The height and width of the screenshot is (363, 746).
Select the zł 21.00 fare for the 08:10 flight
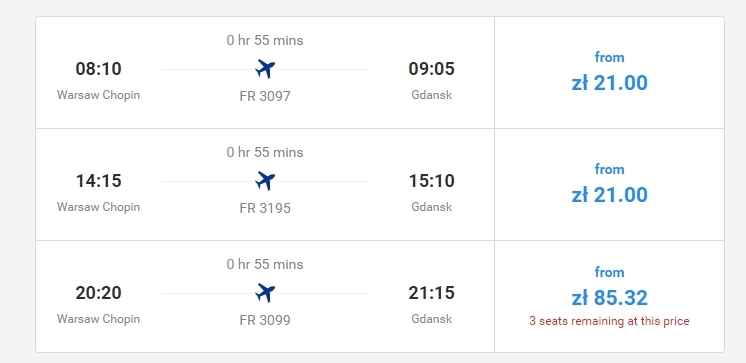(x=609, y=83)
